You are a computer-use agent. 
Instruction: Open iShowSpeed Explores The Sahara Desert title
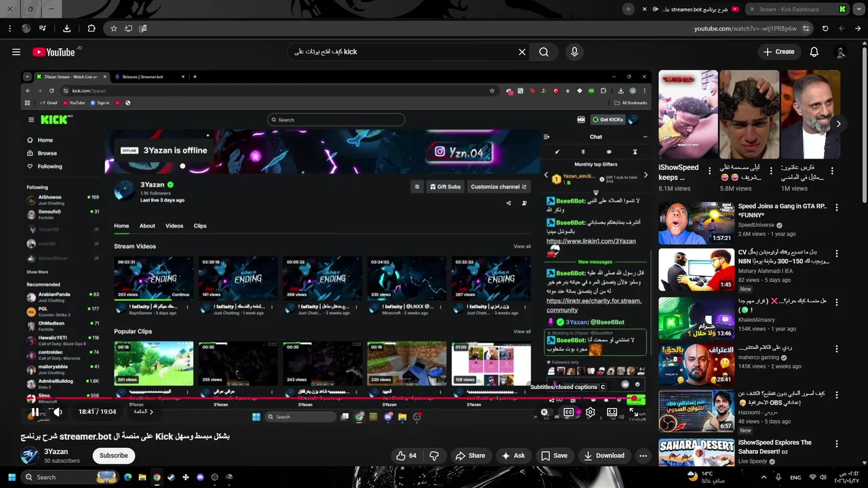pos(774,447)
